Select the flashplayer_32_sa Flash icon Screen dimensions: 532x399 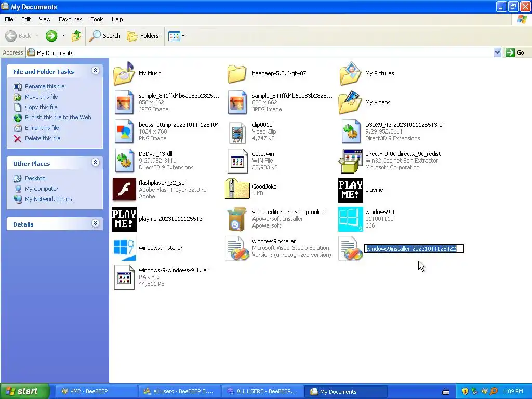[x=124, y=190]
